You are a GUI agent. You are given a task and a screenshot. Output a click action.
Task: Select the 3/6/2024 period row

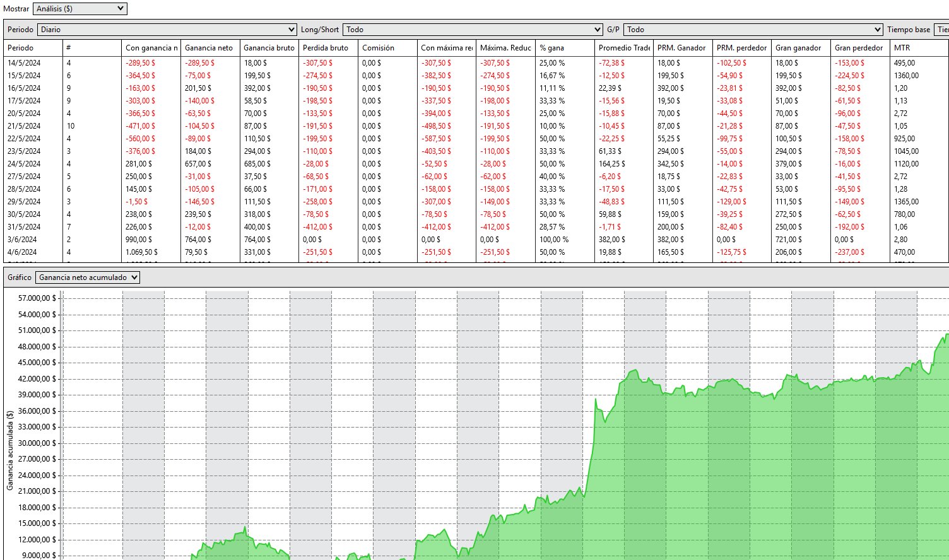[x=476, y=240]
